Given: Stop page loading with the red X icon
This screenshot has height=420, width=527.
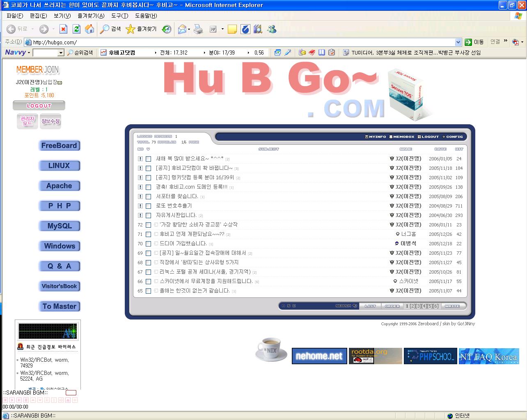Looking at the screenshot, I should pos(63,29).
